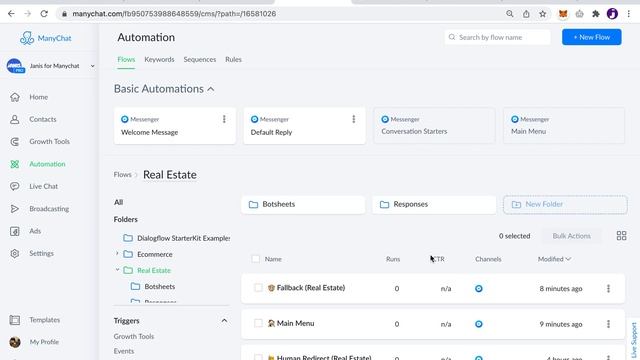Sort by Modified column
This screenshot has width=640, height=360.
pyautogui.click(x=554, y=259)
